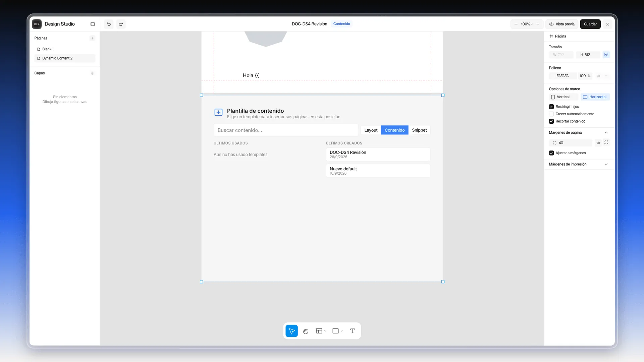The image size is (644, 362).
Task: Select the layout frame tool
Action: click(319, 331)
